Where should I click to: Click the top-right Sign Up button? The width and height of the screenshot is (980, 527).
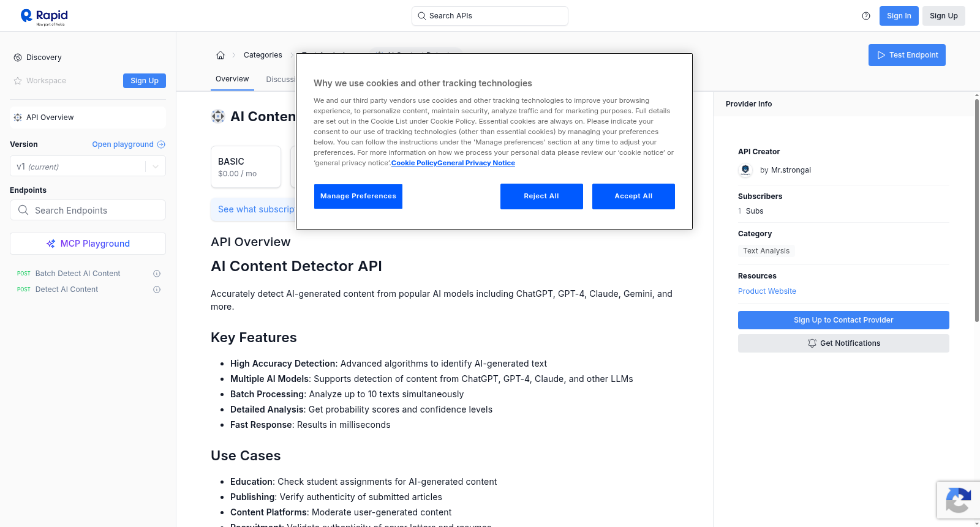pyautogui.click(x=944, y=16)
